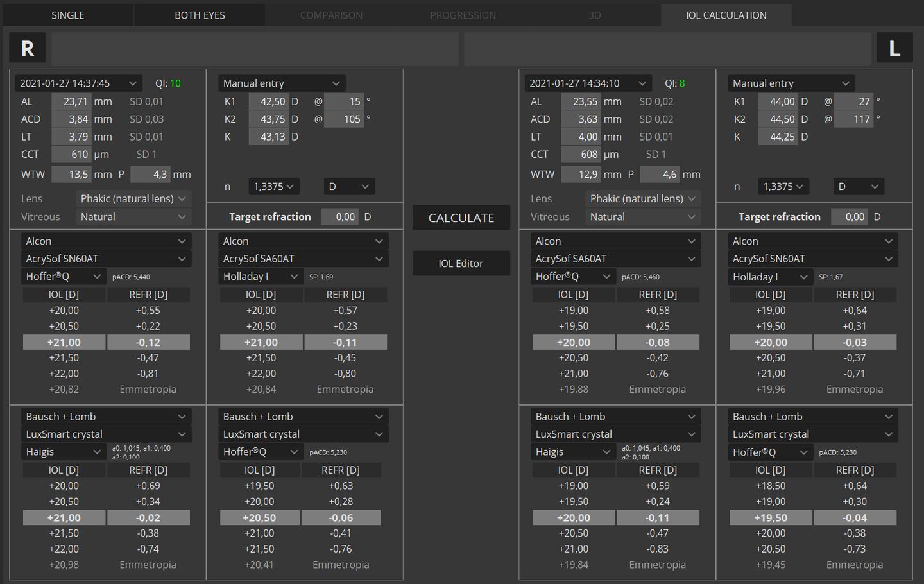Image resolution: width=924 pixels, height=584 pixels.
Task: Click the AL field showing 23,71
Action: pyautogui.click(x=72, y=101)
